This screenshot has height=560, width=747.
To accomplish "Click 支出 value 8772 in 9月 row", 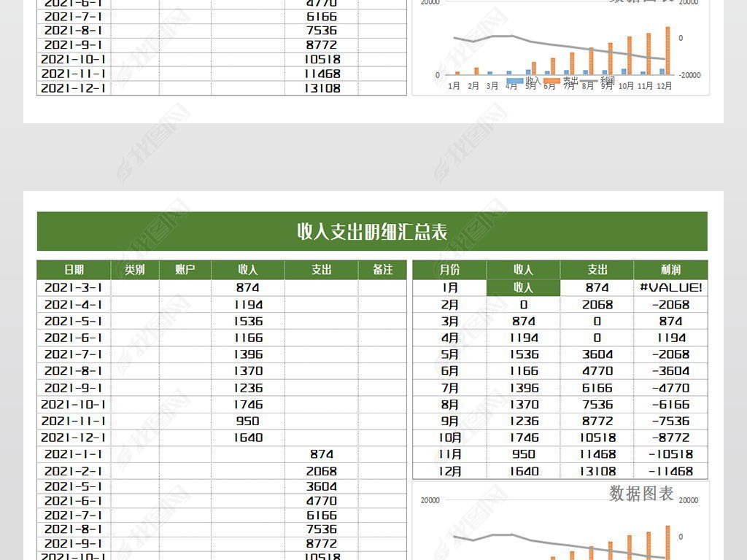I will pyautogui.click(x=597, y=421).
